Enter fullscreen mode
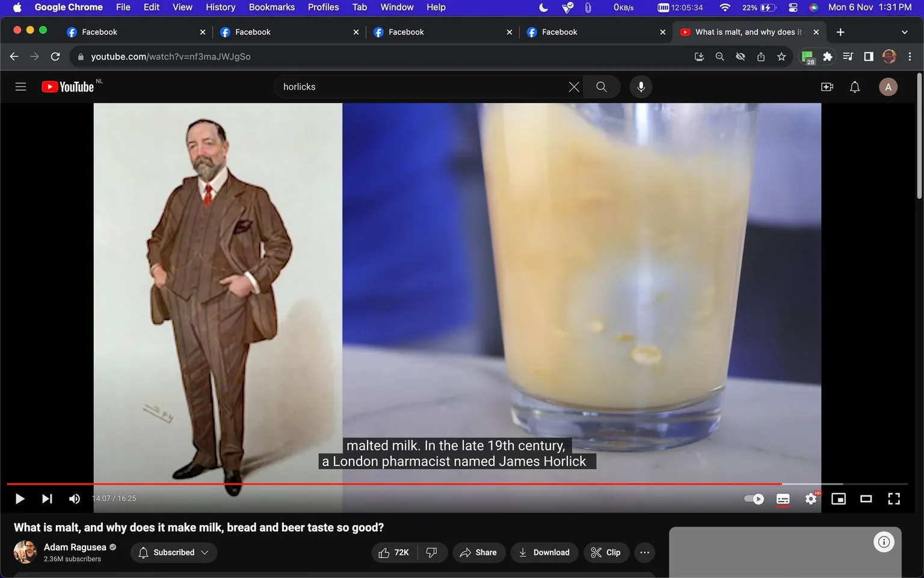This screenshot has height=578, width=924. (893, 499)
